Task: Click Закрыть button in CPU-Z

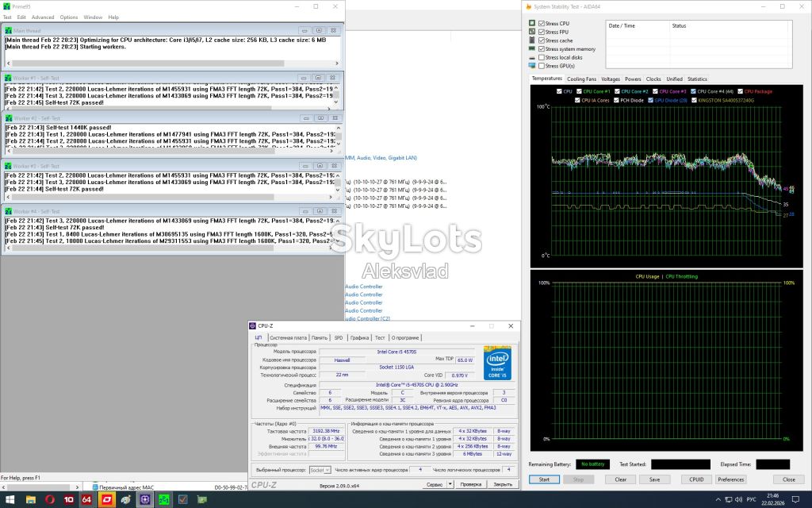Action: 503,484
